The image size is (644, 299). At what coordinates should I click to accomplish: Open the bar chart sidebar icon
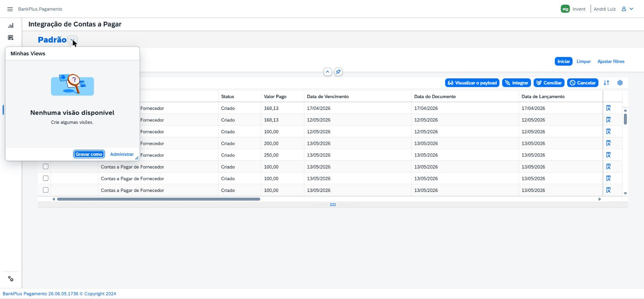coord(11,25)
